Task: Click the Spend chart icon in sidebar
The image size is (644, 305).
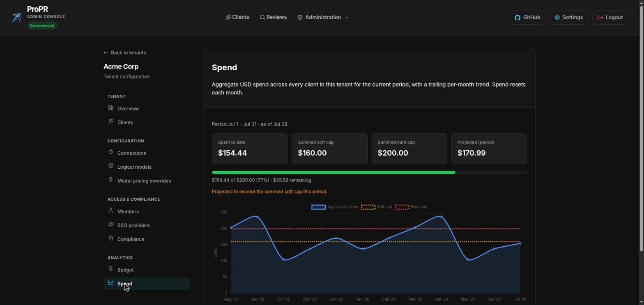Action: [111, 282]
